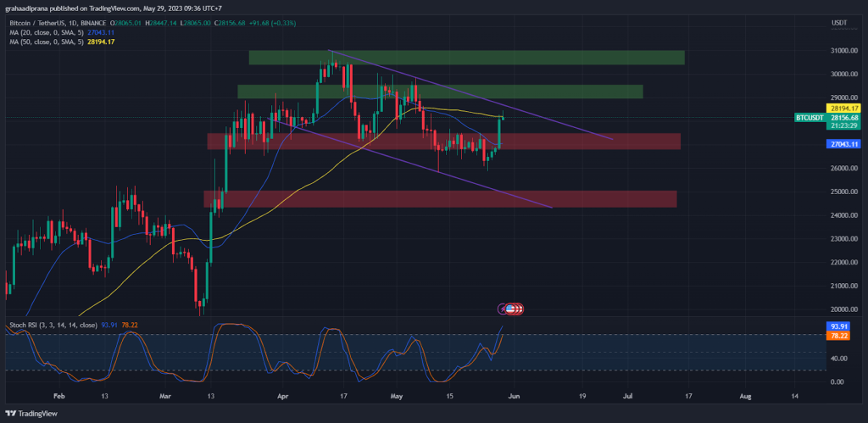Click the 22000.00 price axis tick
The width and height of the screenshot is (868, 423).
(x=844, y=263)
